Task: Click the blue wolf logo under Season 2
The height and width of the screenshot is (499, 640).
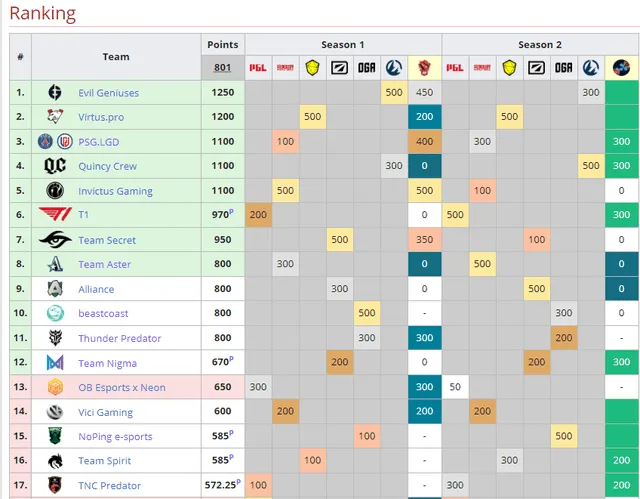Action: click(591, 68)
